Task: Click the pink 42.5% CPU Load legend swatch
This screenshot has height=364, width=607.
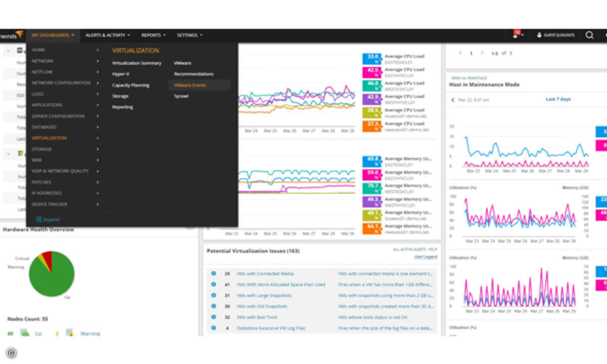Action: (x=372, y=72)
